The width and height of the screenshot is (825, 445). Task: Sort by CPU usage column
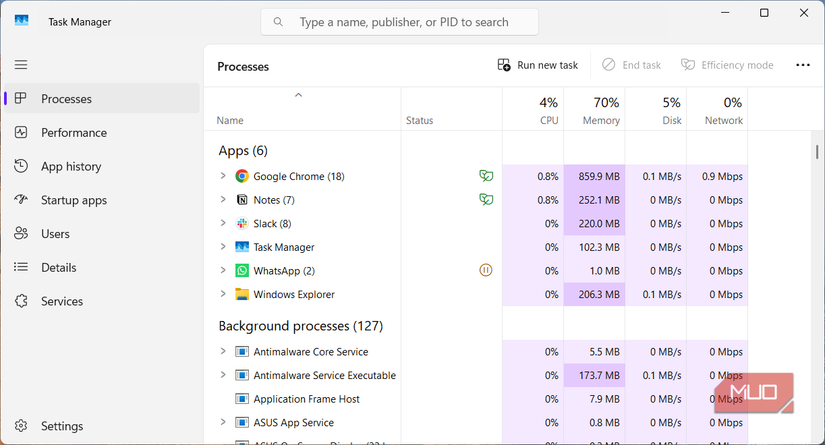[x=533, y=110]
